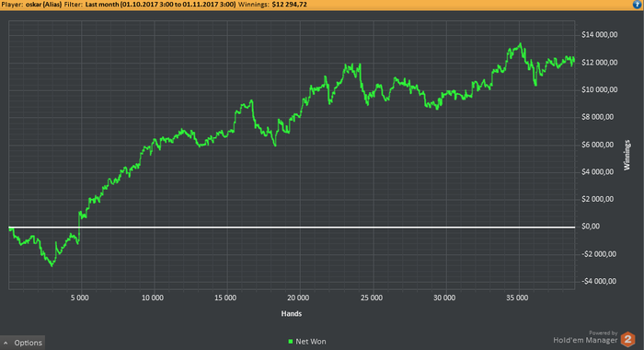Viewport: 644px width, 350px height.
Task: Click the $2 000,00 axis label
Action: (x=598, y=199)
